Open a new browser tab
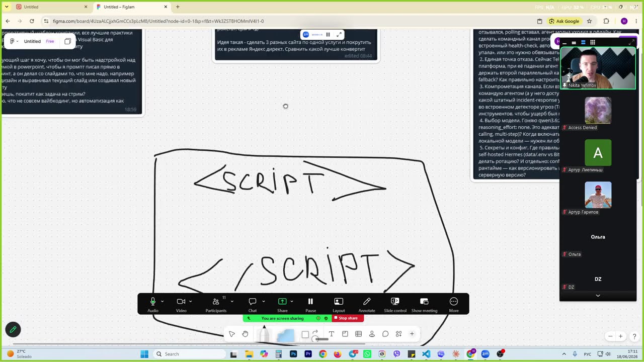 tap(178, 7)
